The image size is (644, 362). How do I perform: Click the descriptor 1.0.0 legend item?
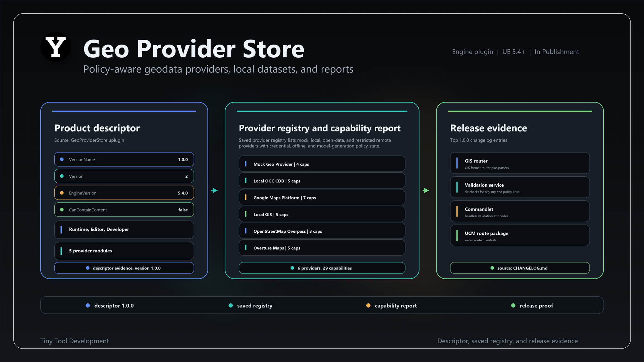point(110,306)
